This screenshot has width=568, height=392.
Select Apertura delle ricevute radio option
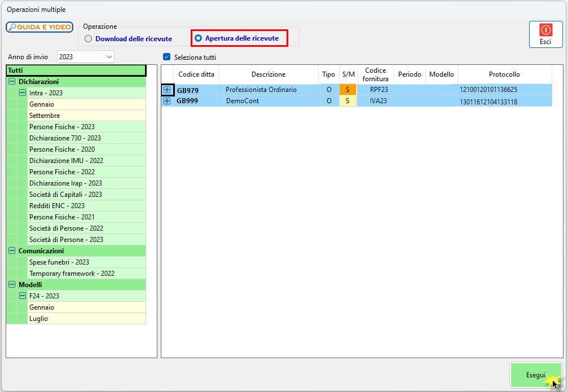click(198, 38)
